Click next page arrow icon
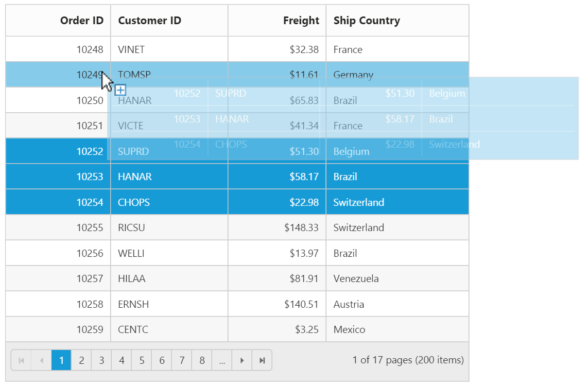The height and width of the screenshot is (386, 588). (242, 360)
